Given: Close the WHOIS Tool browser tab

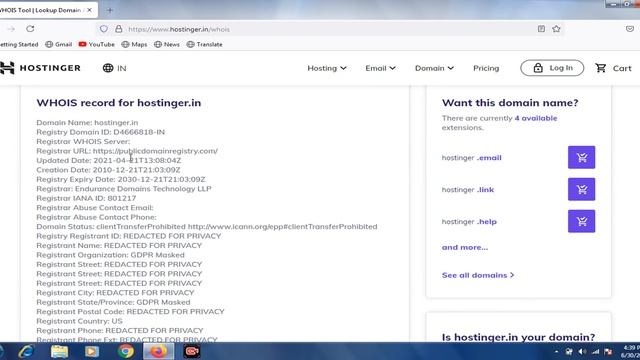Looking at the screenshot, I should 89,10.
